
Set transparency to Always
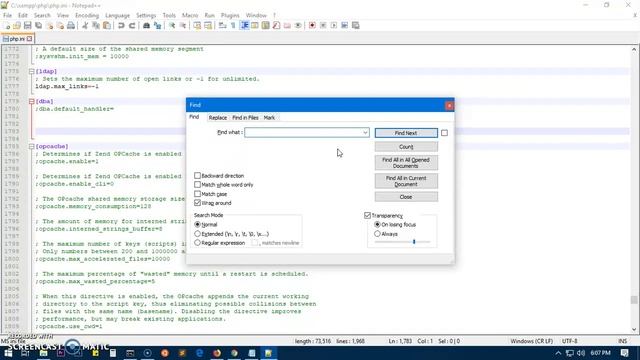pos(377,234)
